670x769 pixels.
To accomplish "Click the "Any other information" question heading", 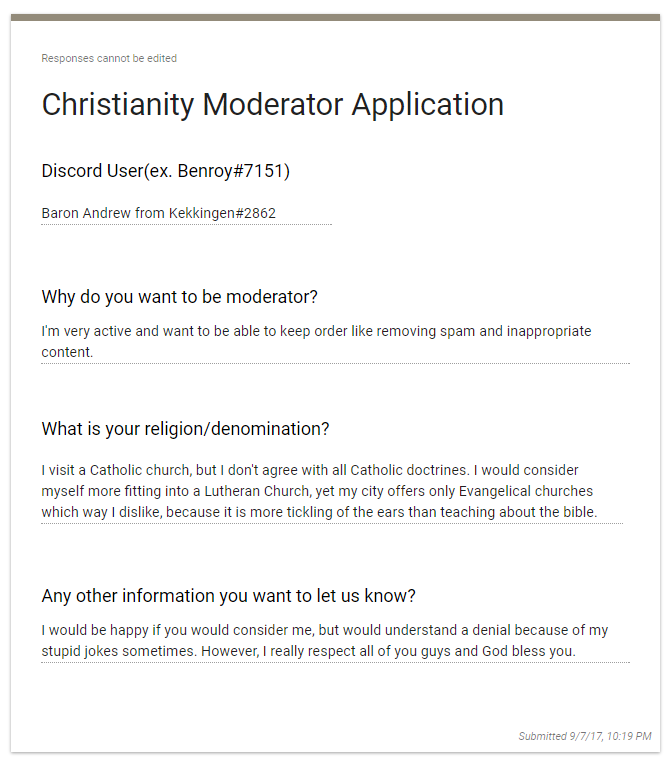I will 228,596.
